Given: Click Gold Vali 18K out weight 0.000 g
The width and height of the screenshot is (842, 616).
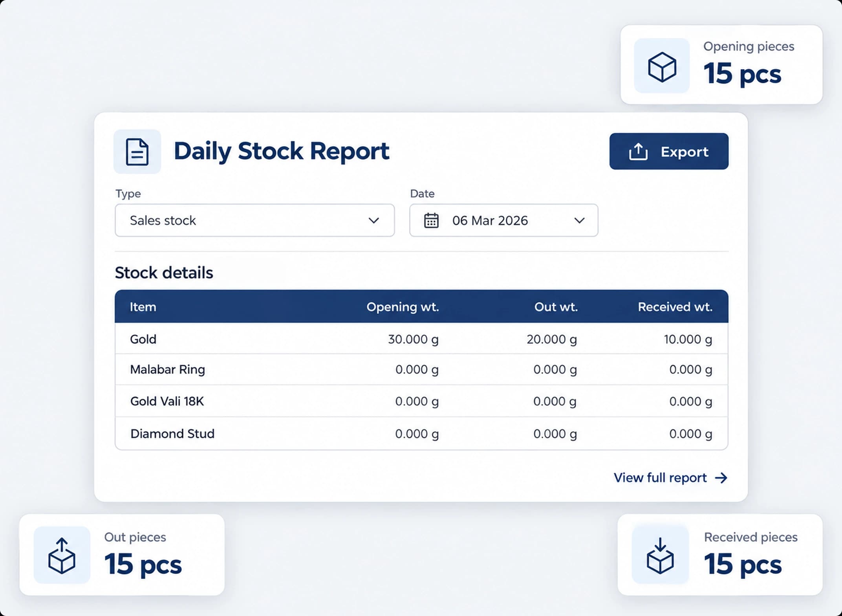Looking at the screenshot, I should (555, 402).
